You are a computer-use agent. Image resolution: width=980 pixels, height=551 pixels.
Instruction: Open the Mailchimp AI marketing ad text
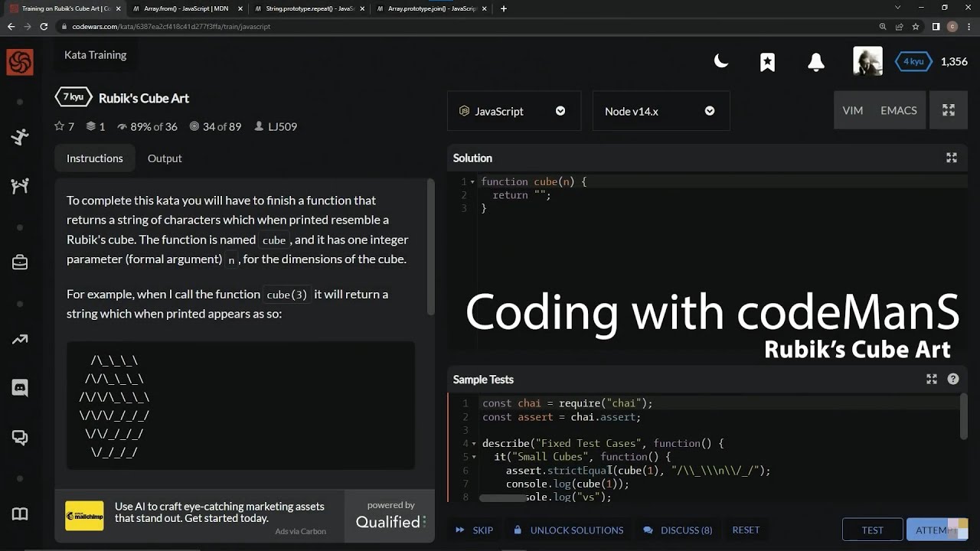coord(220,512)
